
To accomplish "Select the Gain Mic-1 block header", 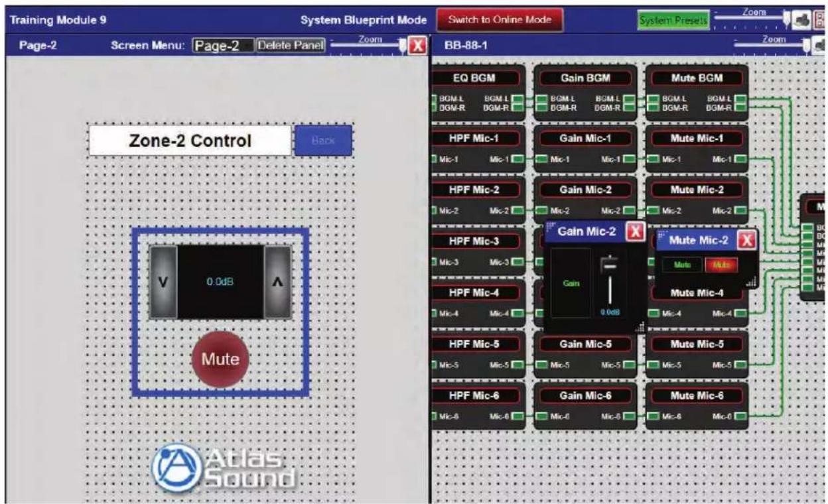I will [585, 138].
